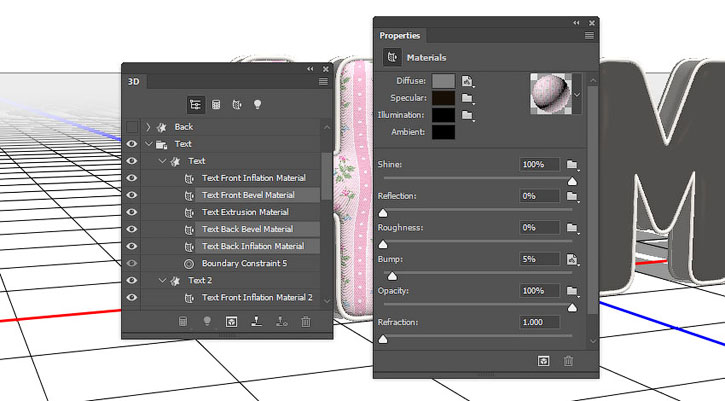Click move object to ground plane icon
Image resolution: width=725 pixels, height=401 pixels.
point(257,321)
